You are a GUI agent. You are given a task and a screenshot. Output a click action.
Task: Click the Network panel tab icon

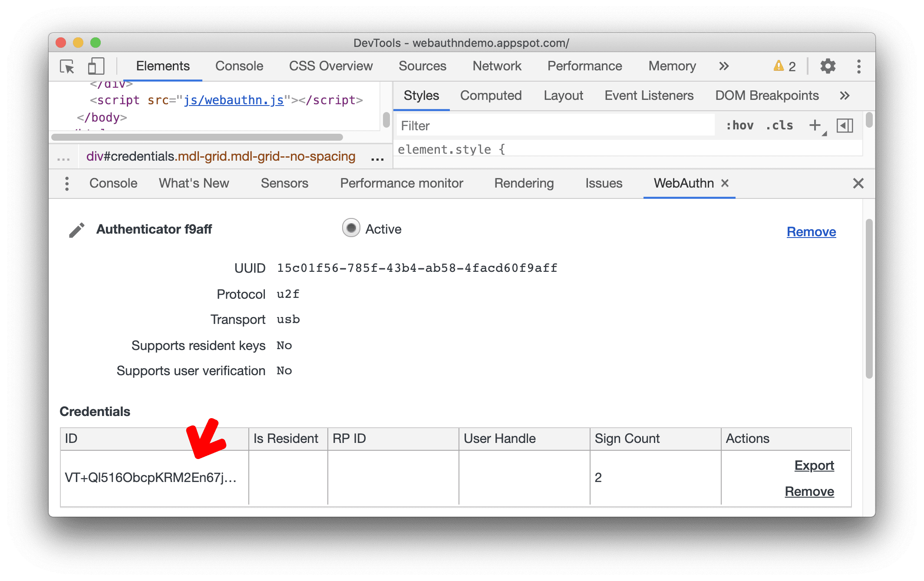pyautogui.click(x=497, y=66)
